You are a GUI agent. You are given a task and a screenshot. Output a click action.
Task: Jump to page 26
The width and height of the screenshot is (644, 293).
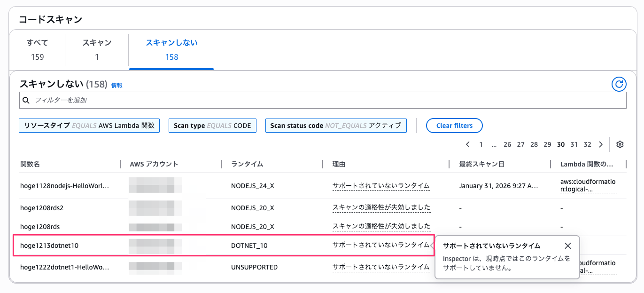point(507,144)
